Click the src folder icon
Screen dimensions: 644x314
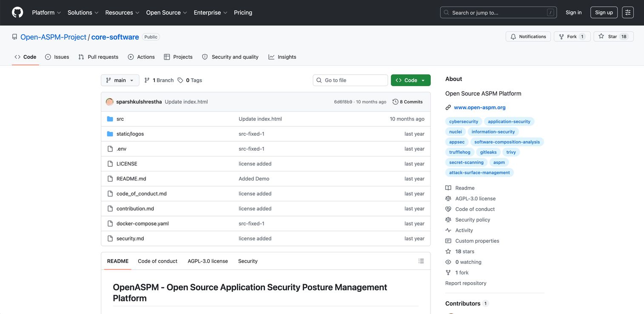pos(110,119)
